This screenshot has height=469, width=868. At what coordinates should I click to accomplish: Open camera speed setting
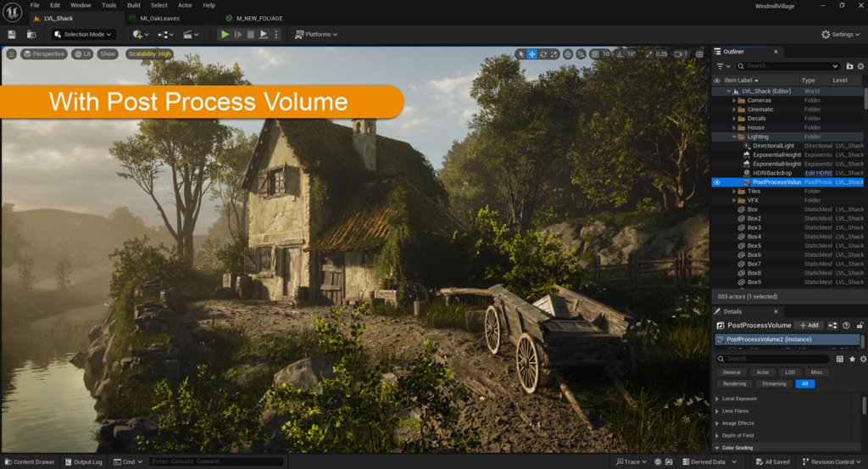pyautogui.click(x=682, y=53)
